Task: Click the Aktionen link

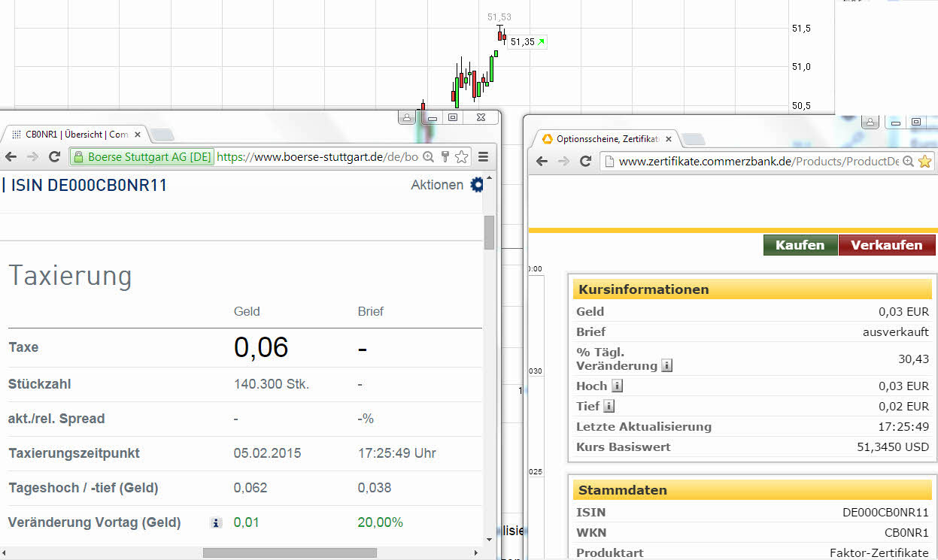Action: 437,185
